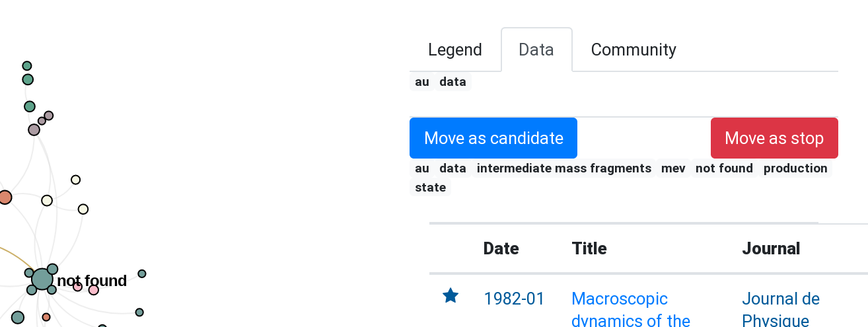Click 'not found' tag in keyword list
The width and height of the screenshot is (868, 327).
(x=724, y=168)
